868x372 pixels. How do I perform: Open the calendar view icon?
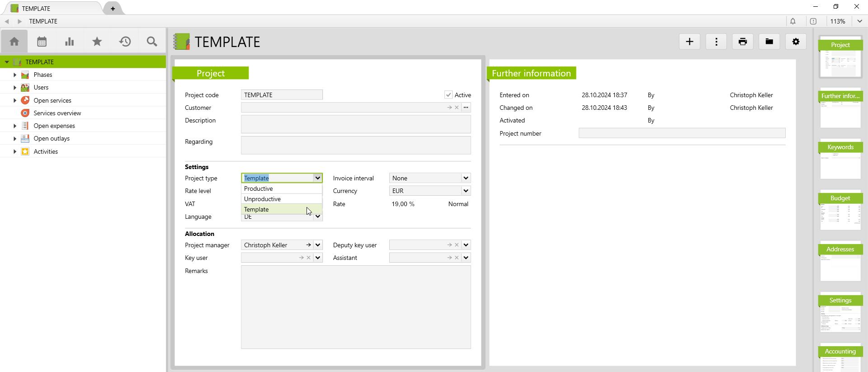(x=42, y=42)
